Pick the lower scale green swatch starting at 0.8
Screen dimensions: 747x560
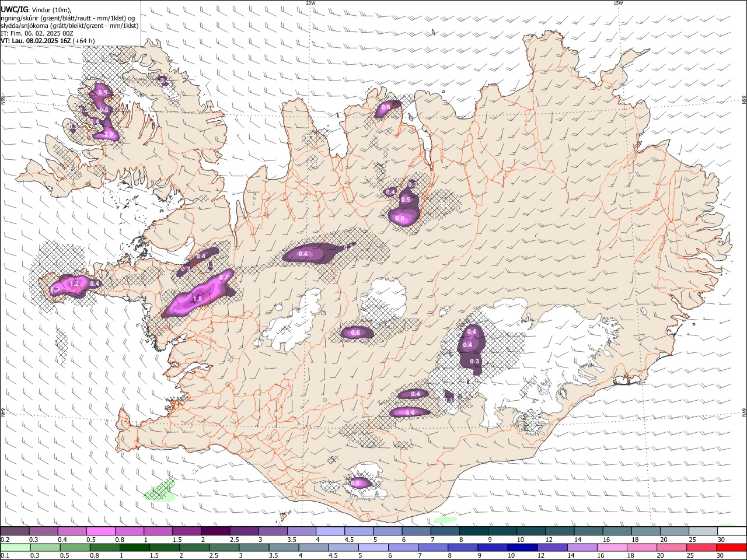[x=104, y=548]
